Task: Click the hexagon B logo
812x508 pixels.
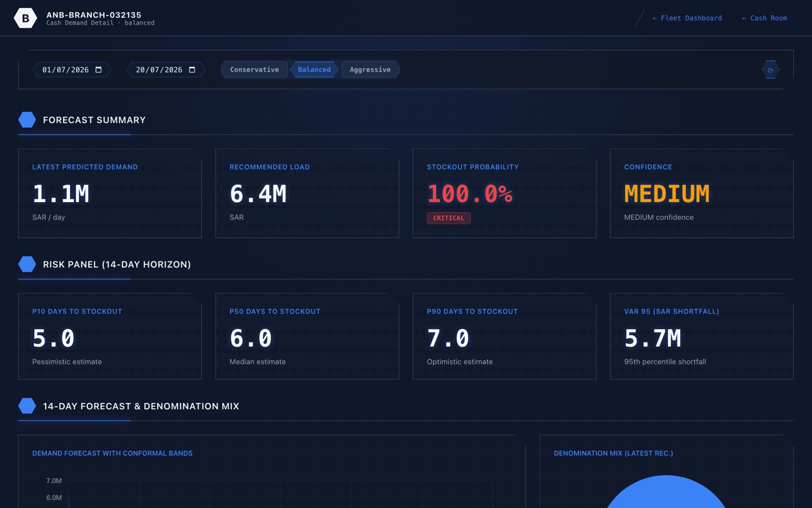Action: (25, 18)
